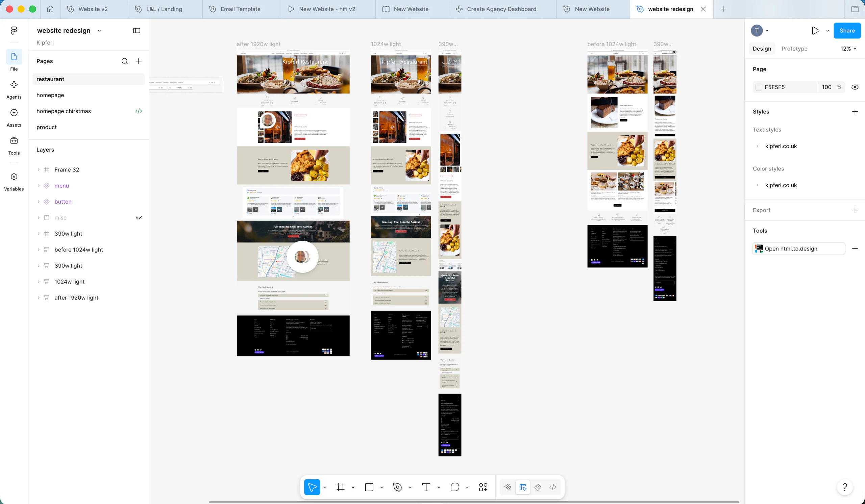The image size is (865, 504).
Task: Click the page background color swatch
Action: (x=759, y=87)
